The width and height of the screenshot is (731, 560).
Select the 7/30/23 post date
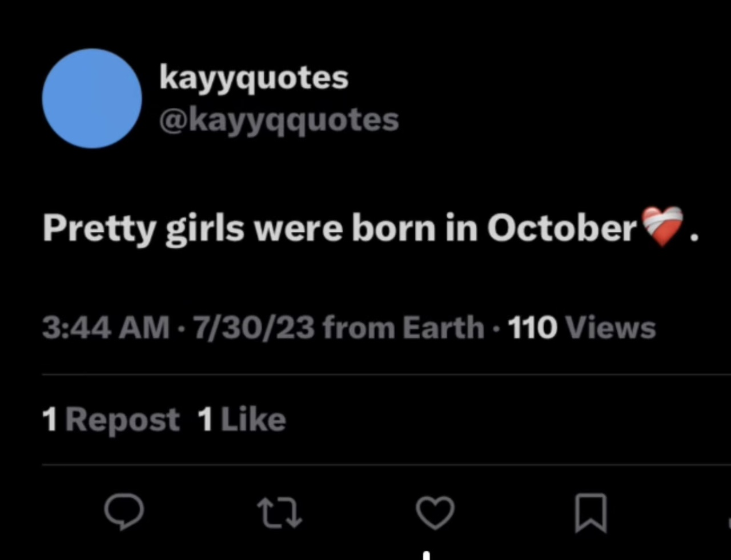coord(254,328)
